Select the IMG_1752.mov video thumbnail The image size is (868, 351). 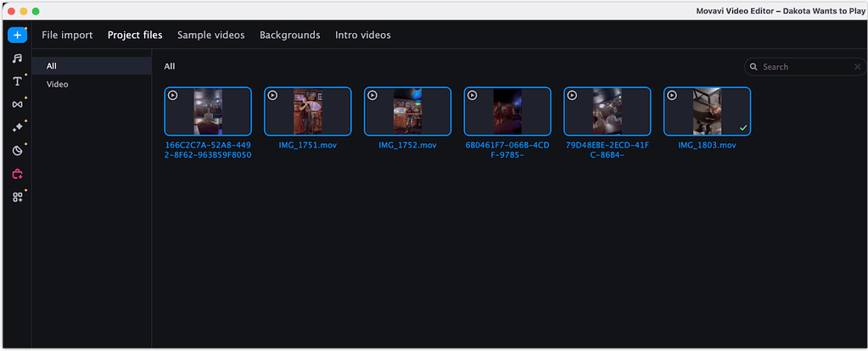[407, 111]
